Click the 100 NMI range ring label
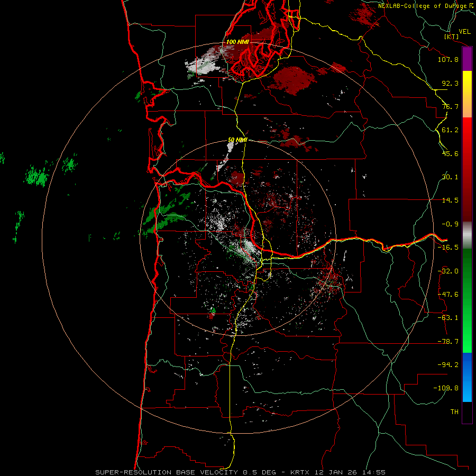The image size is (476, 476). click(237, 42)
